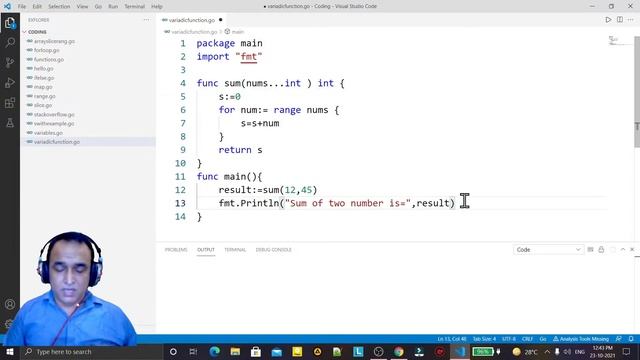The width and height of the screenshot is (640, 360).
Task: Maximize the bottom panel with the chevron
Action: coord(623,249)
